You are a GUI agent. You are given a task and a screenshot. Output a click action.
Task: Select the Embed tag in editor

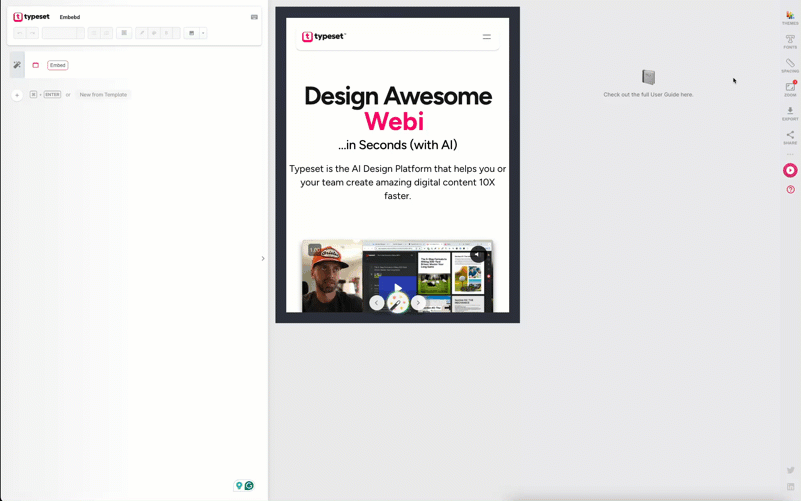click(x=58, y=65)
